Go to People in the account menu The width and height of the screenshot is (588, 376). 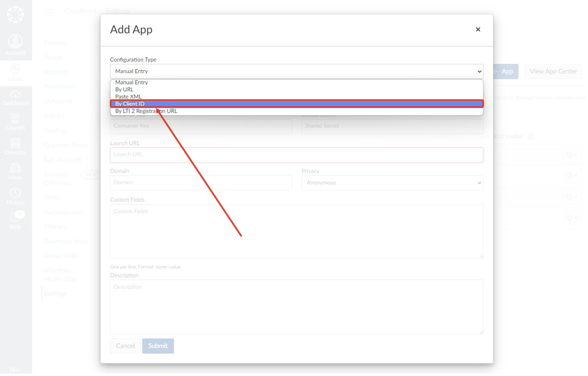click(x=53, y=58)
